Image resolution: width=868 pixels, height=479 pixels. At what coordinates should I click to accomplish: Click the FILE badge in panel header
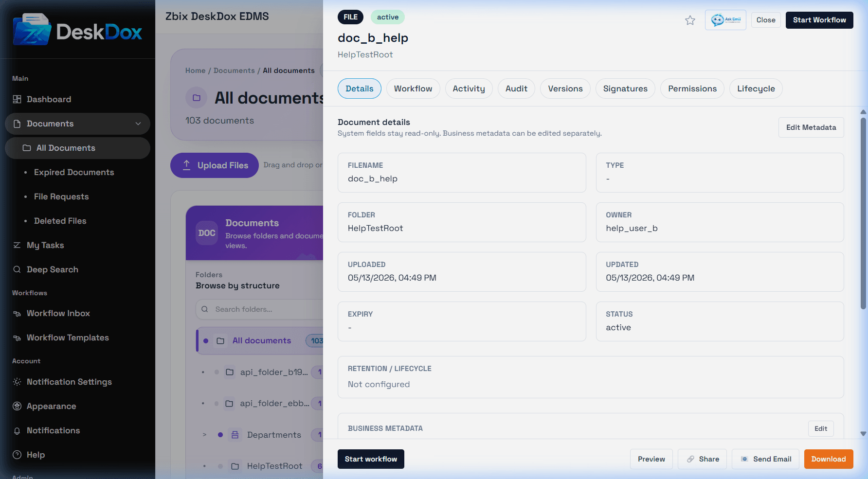pos(350,17)
